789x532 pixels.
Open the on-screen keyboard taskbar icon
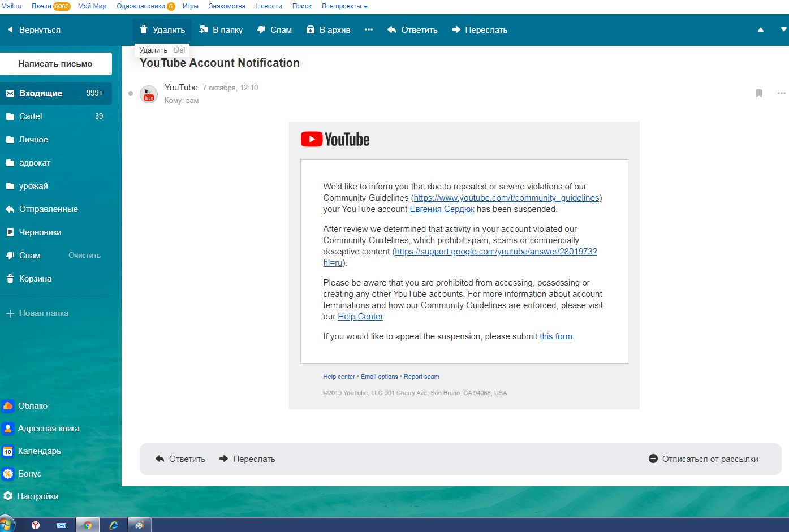[x=62, y=525]
